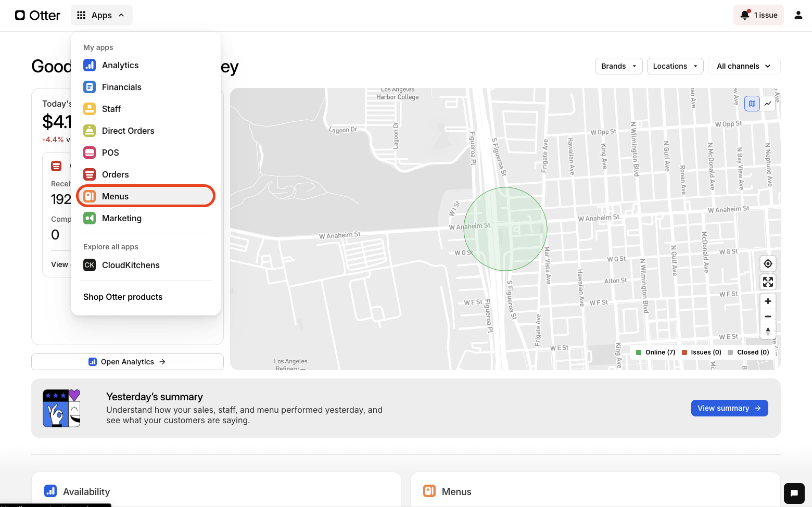
Task: Expand the All channels dropdown
Action: pyautogui.click(x=744, y=66)
